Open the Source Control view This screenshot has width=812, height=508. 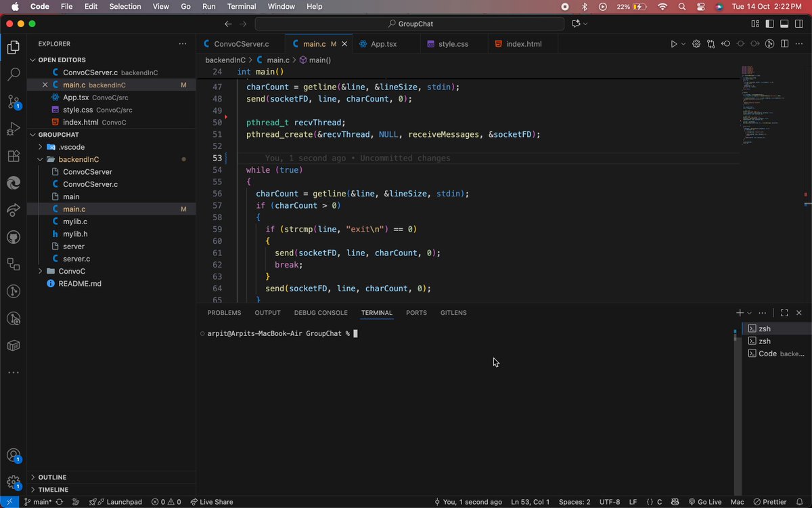pos(13,102)
